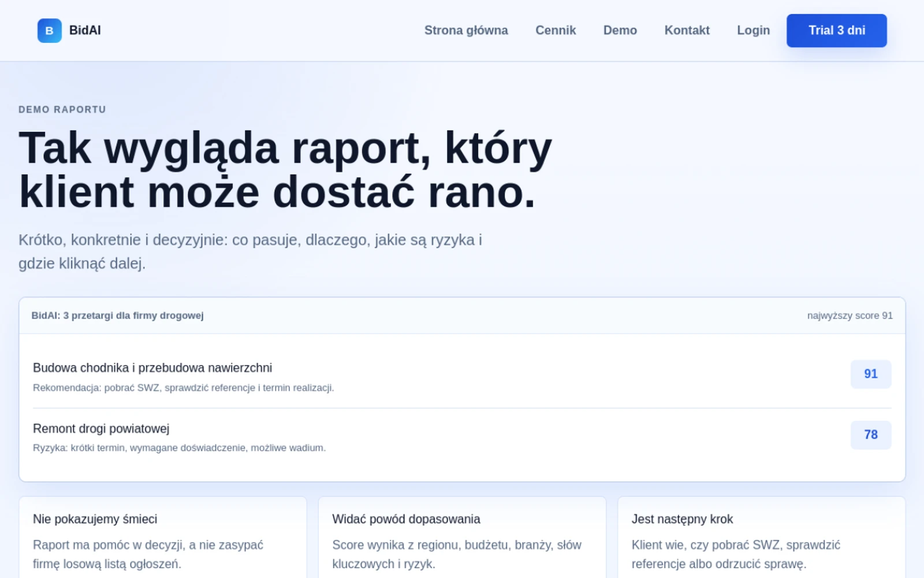Start the Trial 3 dni button

[837, 31]
